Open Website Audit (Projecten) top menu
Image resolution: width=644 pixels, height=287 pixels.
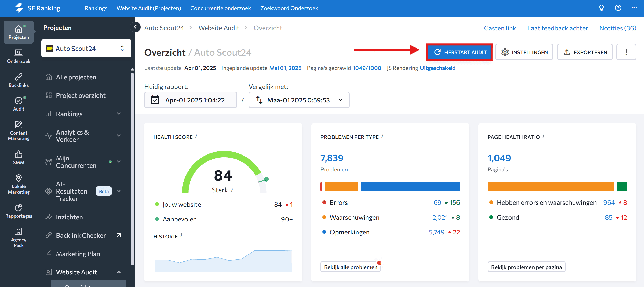[x=149, y=8]
